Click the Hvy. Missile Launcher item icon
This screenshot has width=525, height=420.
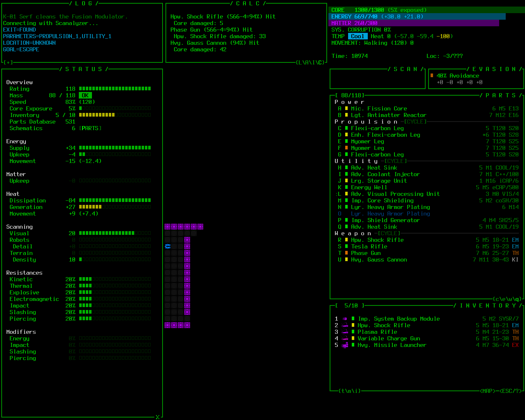345,345
